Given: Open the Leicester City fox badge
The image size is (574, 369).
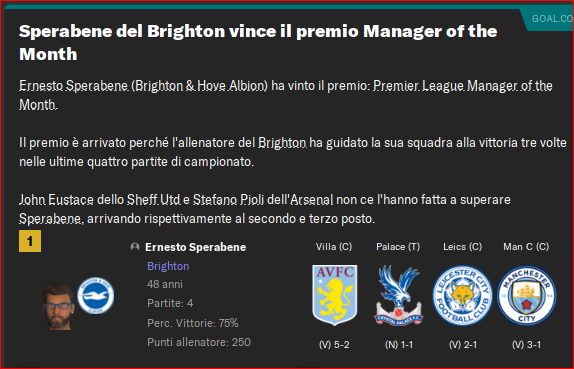Looking at the screenshot, I should point(462,295).
